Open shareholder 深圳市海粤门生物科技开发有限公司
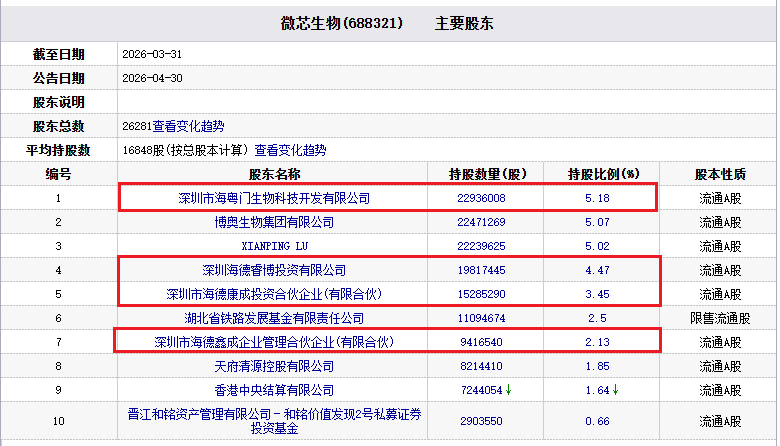 pyautogui.click(x=274, y=198)
